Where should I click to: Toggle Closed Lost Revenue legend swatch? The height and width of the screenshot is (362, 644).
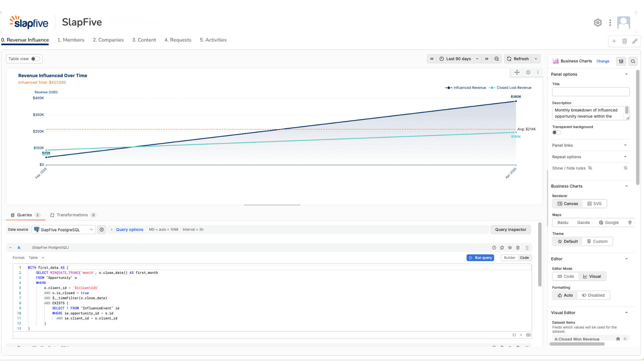pos(492,88)
